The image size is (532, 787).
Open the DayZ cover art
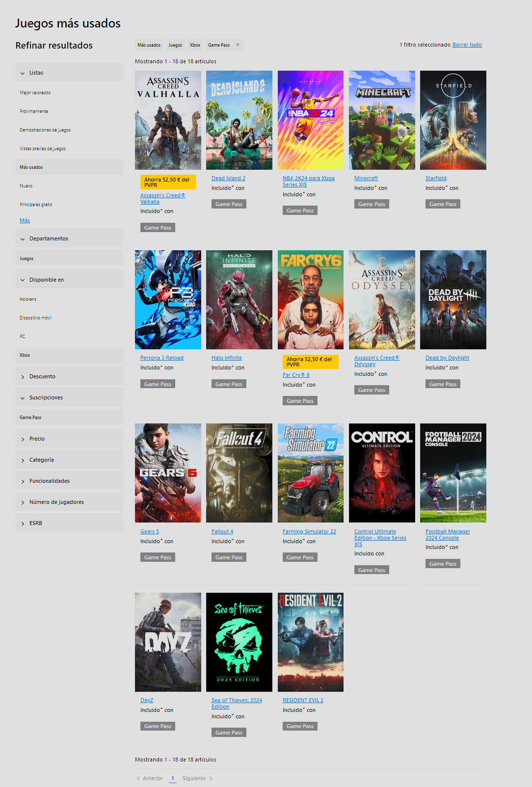click(x=168, y=642)
